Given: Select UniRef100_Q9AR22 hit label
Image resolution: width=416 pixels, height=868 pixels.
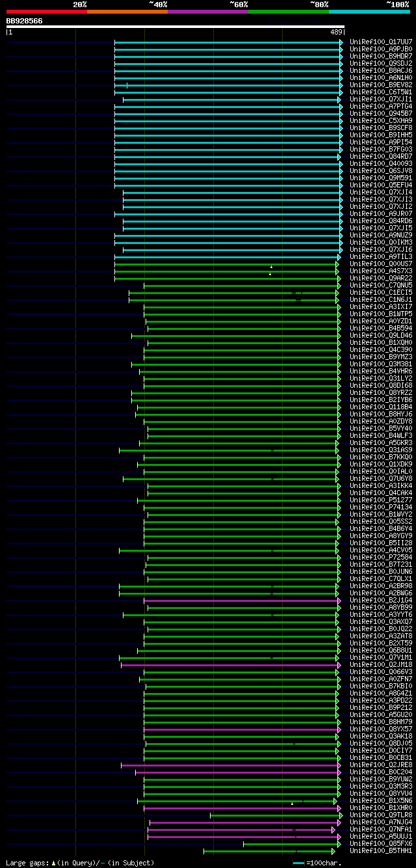Looking at the screenshot, I should (x=381, y=278).
